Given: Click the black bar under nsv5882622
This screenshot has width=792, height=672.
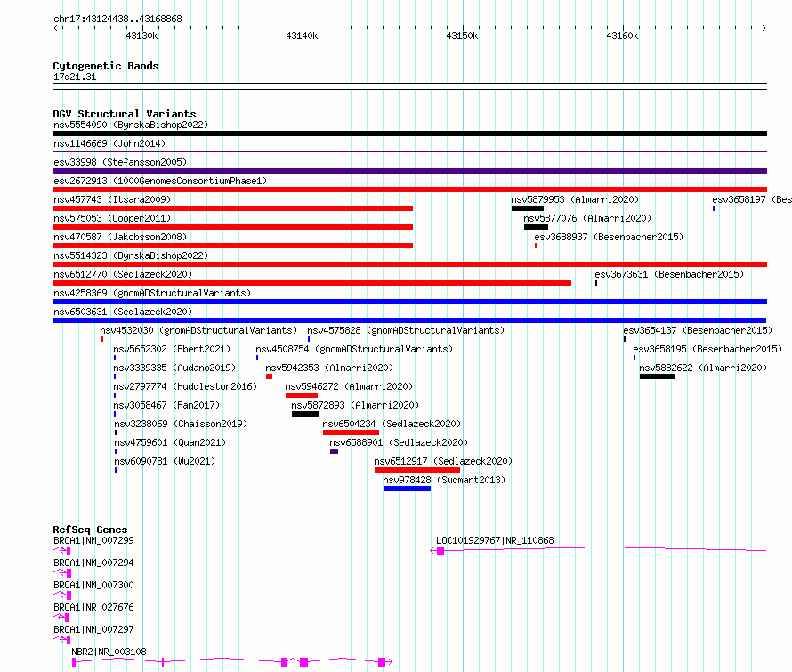Looking at the screenshot, I should pos(657,376).
